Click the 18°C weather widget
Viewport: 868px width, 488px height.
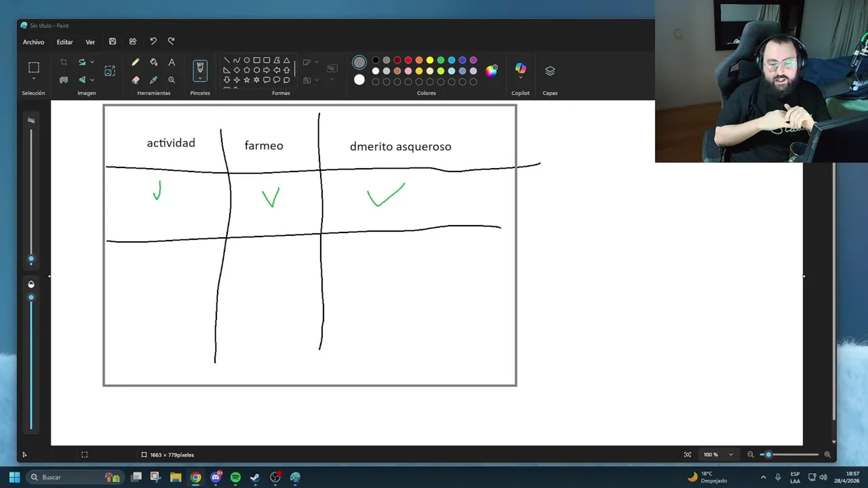[707, 477]
